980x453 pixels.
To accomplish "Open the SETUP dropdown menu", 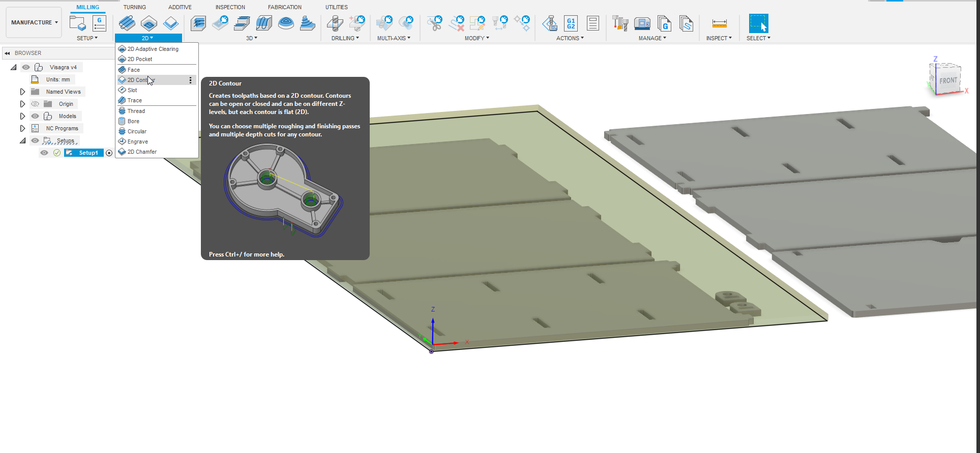I will (87, 38).
